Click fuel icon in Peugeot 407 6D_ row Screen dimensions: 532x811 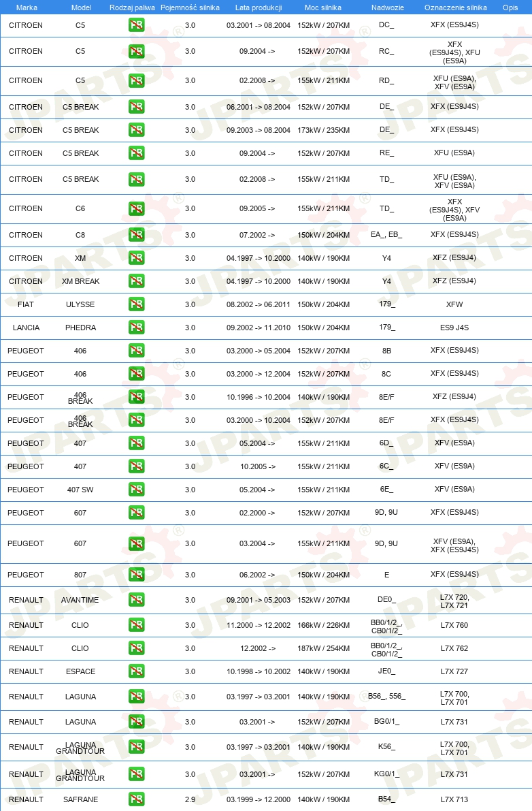[x=136, y=443]
